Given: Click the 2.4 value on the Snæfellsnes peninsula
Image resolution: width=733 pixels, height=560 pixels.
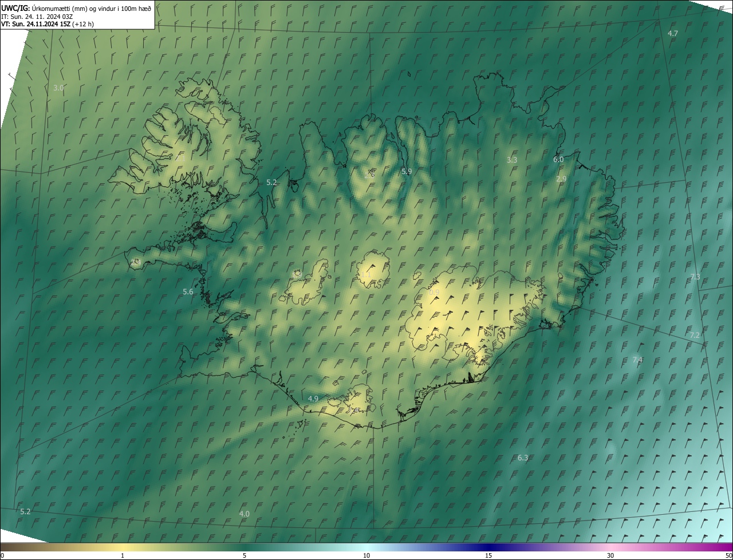Looking at the screenshot, I should tap(136, 261).
